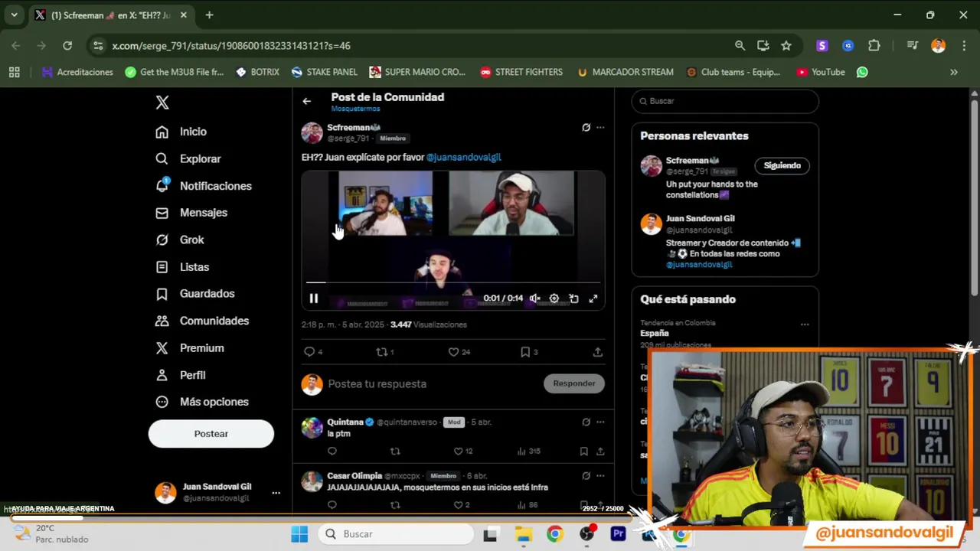Open the more options dots on Cesar Olimpia's reply
This screenshot has width=980, height=551.
[600, 475]
